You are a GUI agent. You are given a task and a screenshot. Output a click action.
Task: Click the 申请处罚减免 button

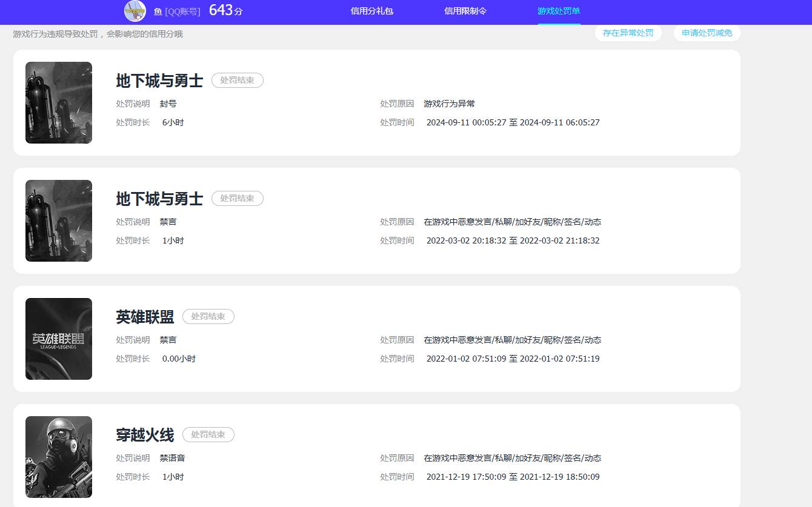pyautogui.click(x=707, y=33)
